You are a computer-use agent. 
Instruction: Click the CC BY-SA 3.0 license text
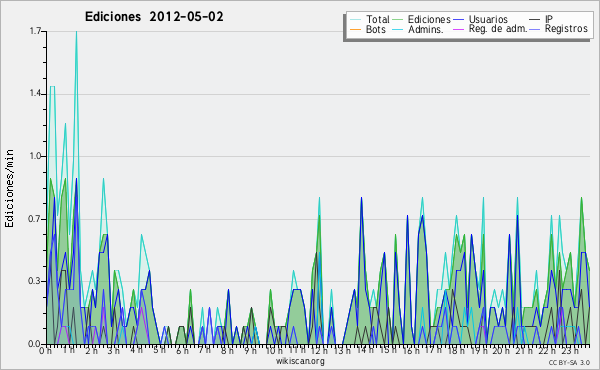[569, 362]
